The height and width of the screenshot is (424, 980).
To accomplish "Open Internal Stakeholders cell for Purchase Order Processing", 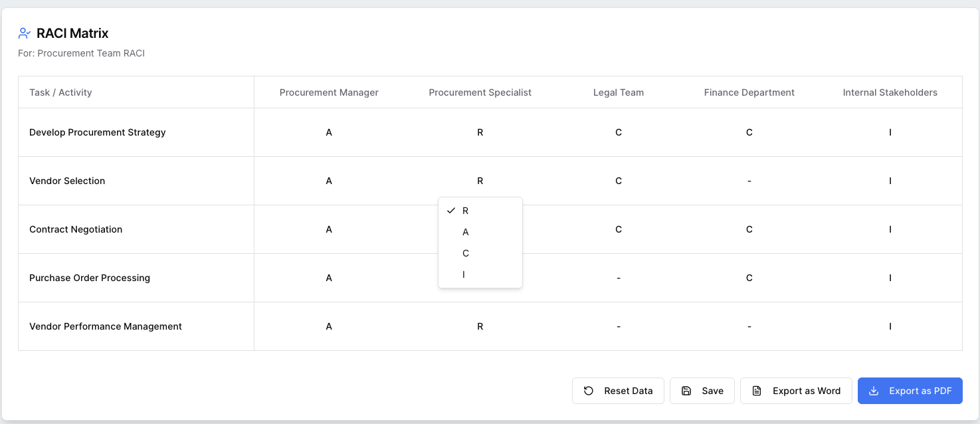I will (890, 278).
